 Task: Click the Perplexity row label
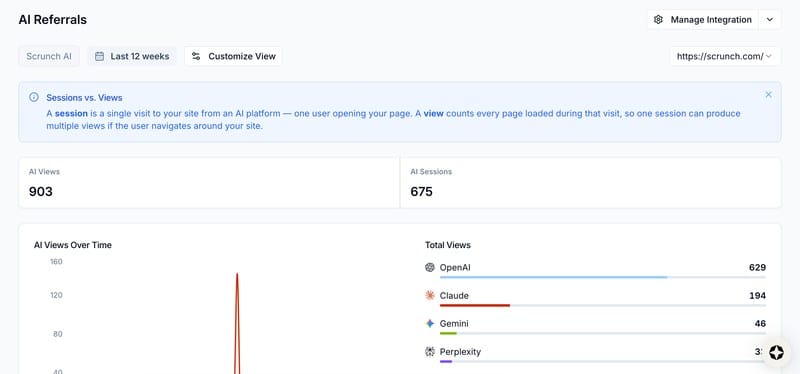tap(460, 352)
